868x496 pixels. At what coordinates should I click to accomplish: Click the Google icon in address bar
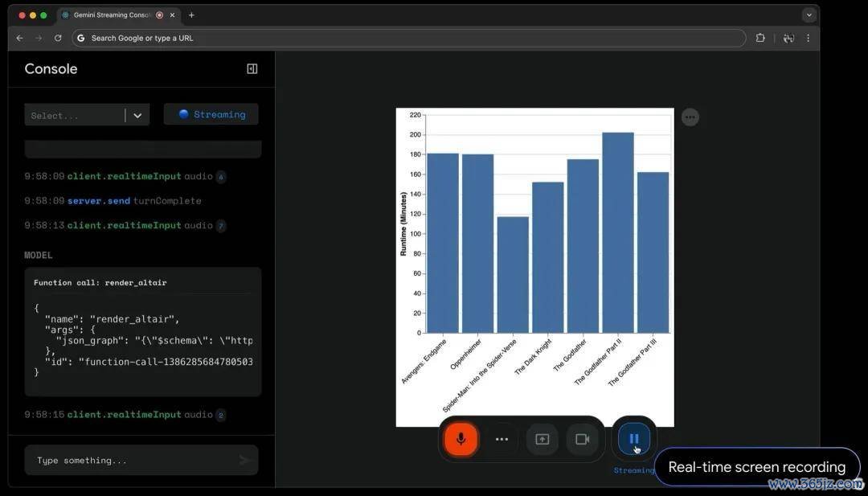coord(81,39)
